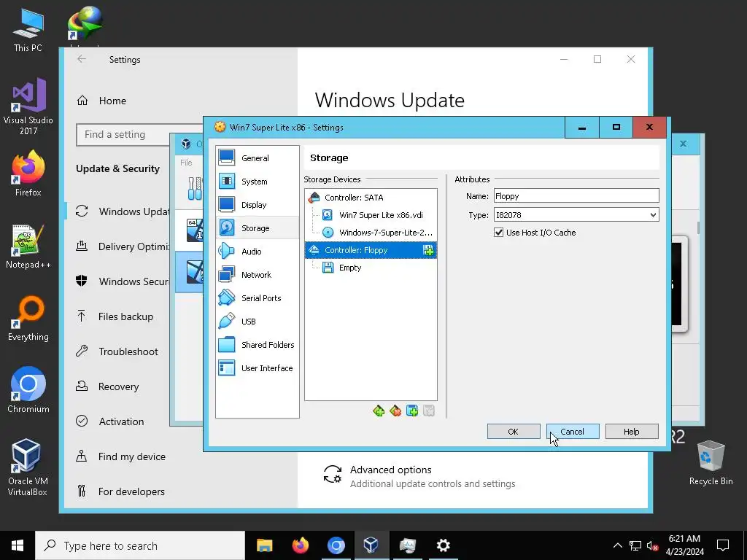Toggle Use Host I/O Cache checkbox
This screenshot has height=560, width=747.
[x=499, y=233]
